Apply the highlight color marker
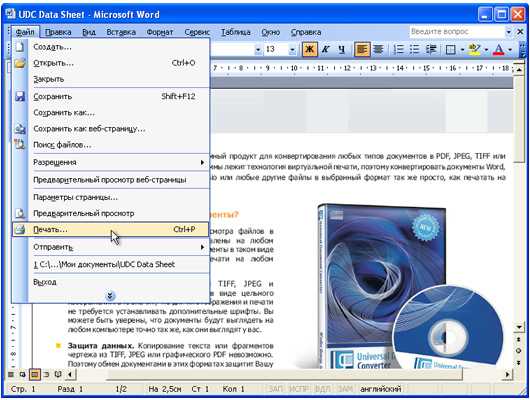 475,50
